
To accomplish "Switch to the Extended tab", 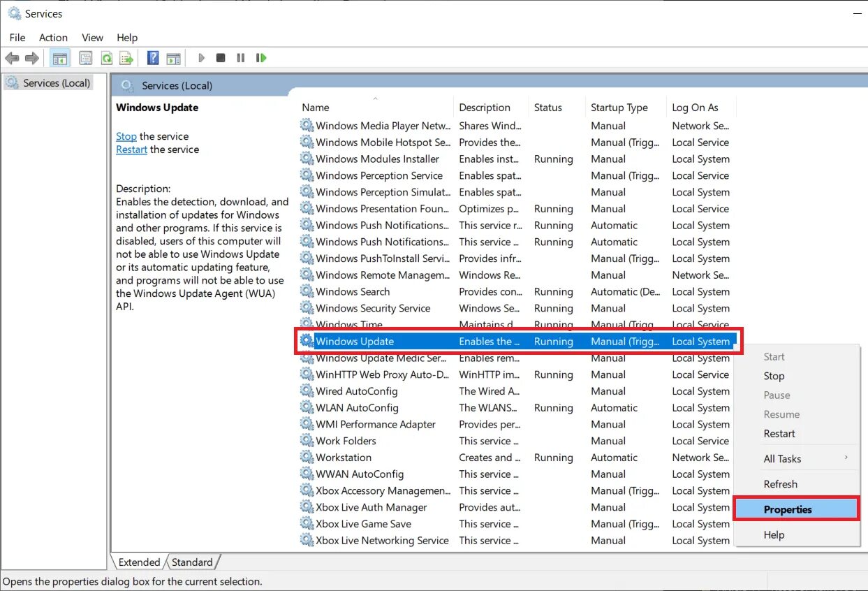I will click(x=139, y=562).
